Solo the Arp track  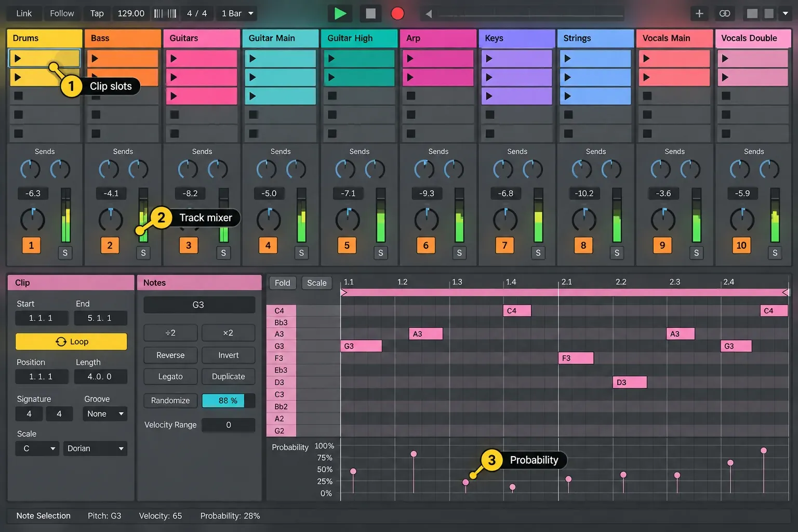coord(459,253)
